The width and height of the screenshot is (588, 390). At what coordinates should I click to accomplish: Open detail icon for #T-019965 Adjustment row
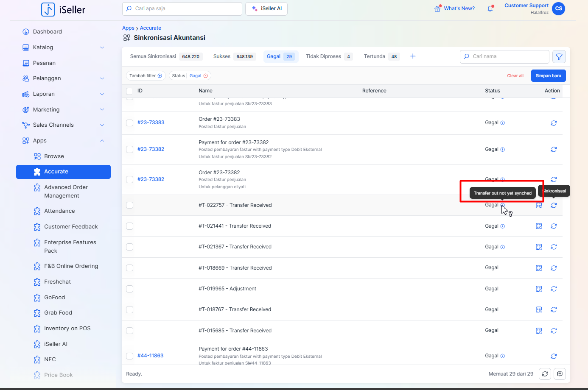[539, 289]
